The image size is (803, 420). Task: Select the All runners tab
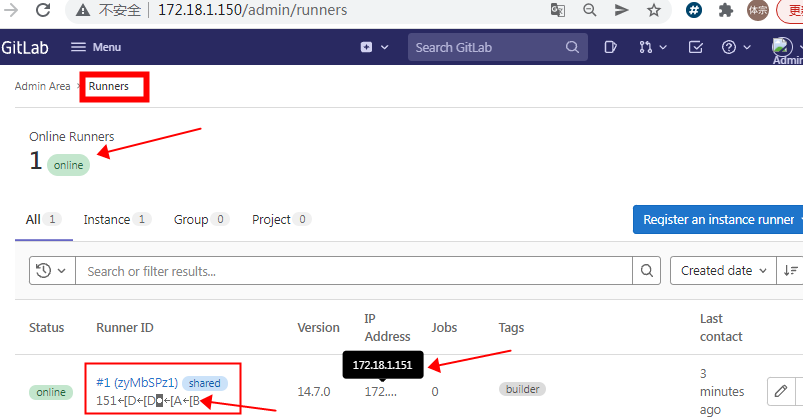tap(44, 220)
